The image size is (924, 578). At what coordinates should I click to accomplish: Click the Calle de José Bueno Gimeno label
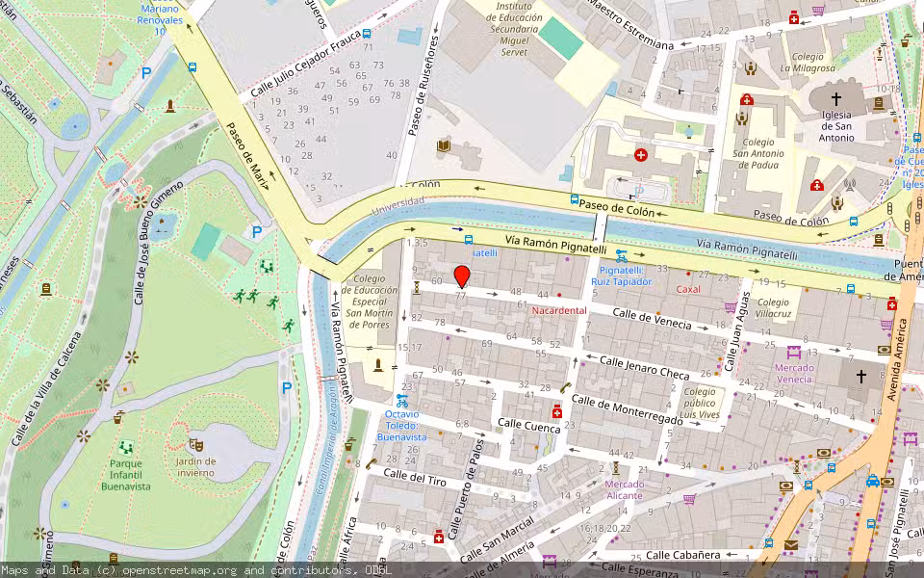pyautogui.click(x=158, y=243)
